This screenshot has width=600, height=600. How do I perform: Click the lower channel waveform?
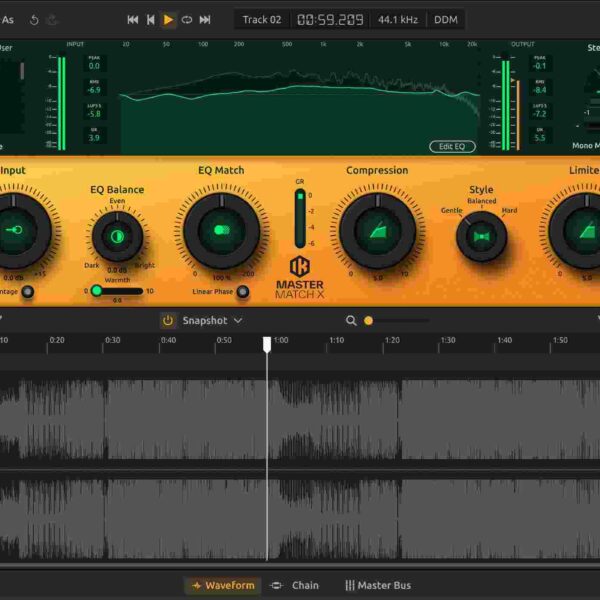point(300,519)
